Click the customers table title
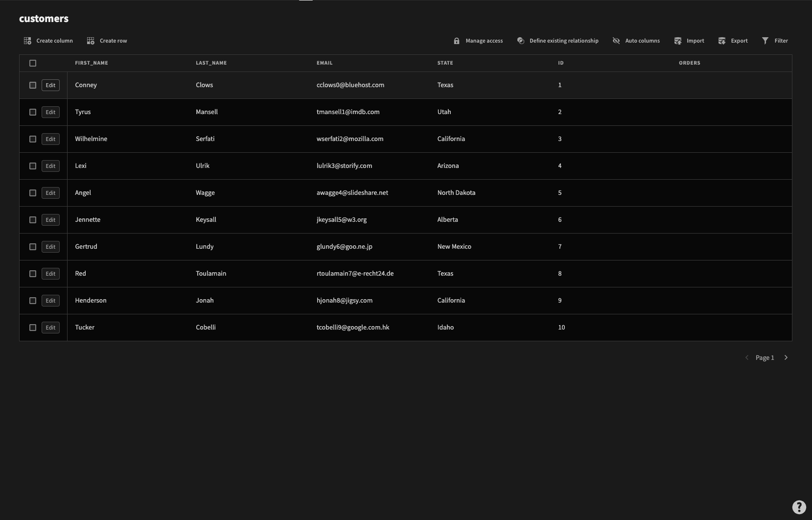The image size is (812, 520). pos(44,19)
